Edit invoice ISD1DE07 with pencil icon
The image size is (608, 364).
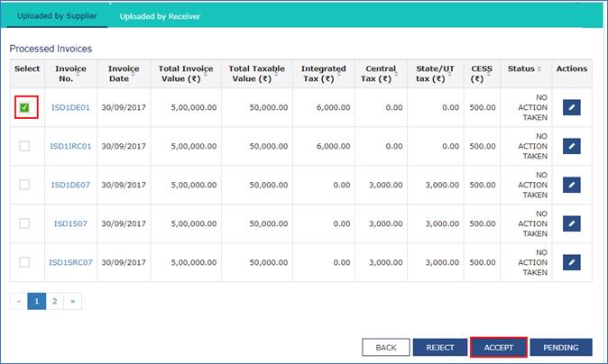tap(572, 185)
